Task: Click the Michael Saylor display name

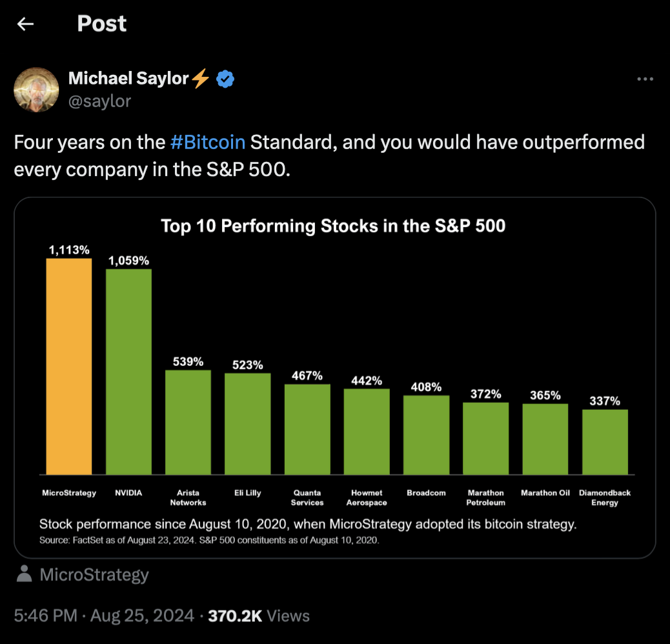Action: click(129, 78)
